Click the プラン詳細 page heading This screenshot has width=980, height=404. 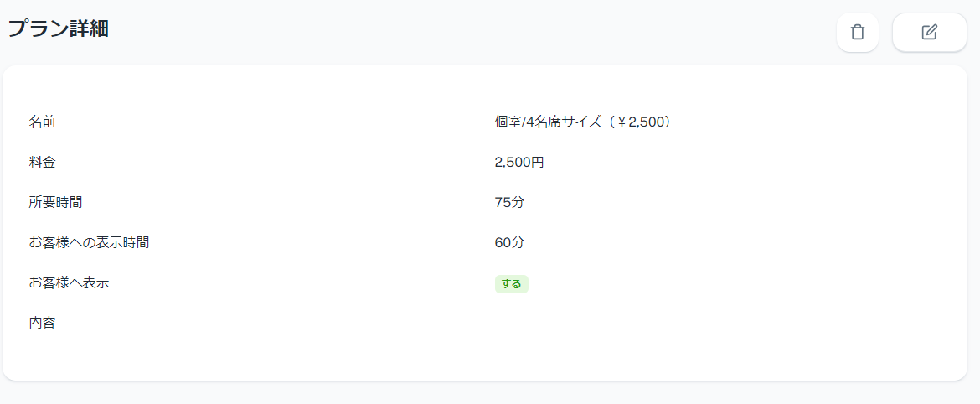coord(59,28)
